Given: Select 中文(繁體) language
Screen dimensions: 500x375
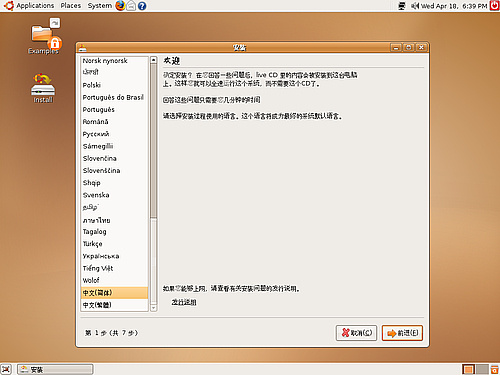Looking at the screenshot, I should 114,305.
